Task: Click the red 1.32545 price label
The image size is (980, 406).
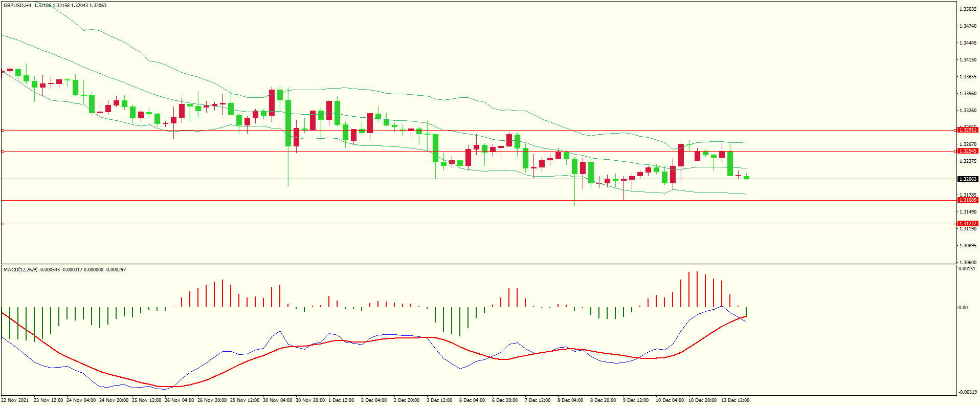Action: pos(968,151)
